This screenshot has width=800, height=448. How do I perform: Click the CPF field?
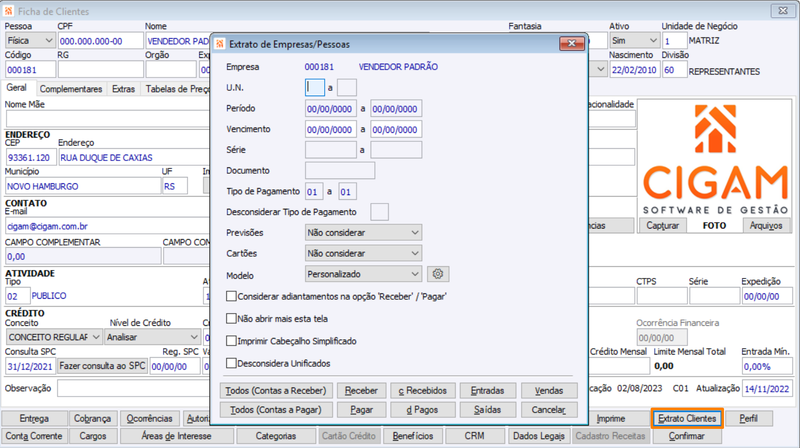point(100,41)
